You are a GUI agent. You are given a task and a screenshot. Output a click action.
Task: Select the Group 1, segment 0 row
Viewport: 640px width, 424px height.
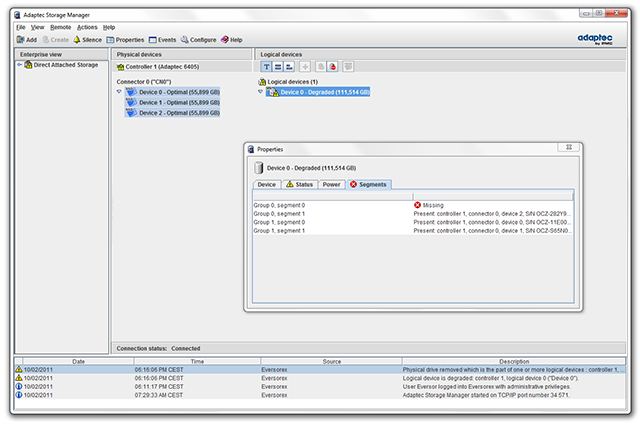tap(413, 222)
